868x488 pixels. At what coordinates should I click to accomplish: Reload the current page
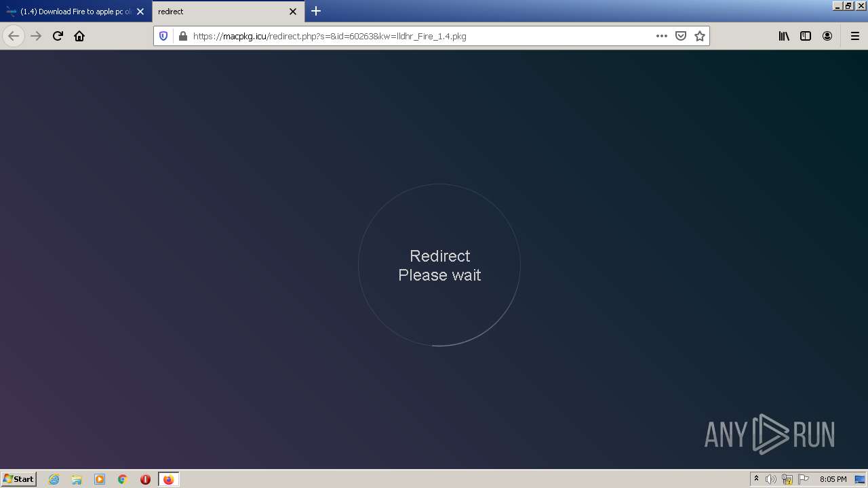click(x=58, y=36)
